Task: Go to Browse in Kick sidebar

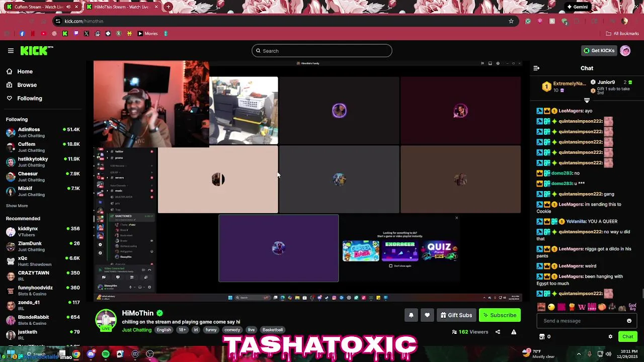Action: coord(22,85)
